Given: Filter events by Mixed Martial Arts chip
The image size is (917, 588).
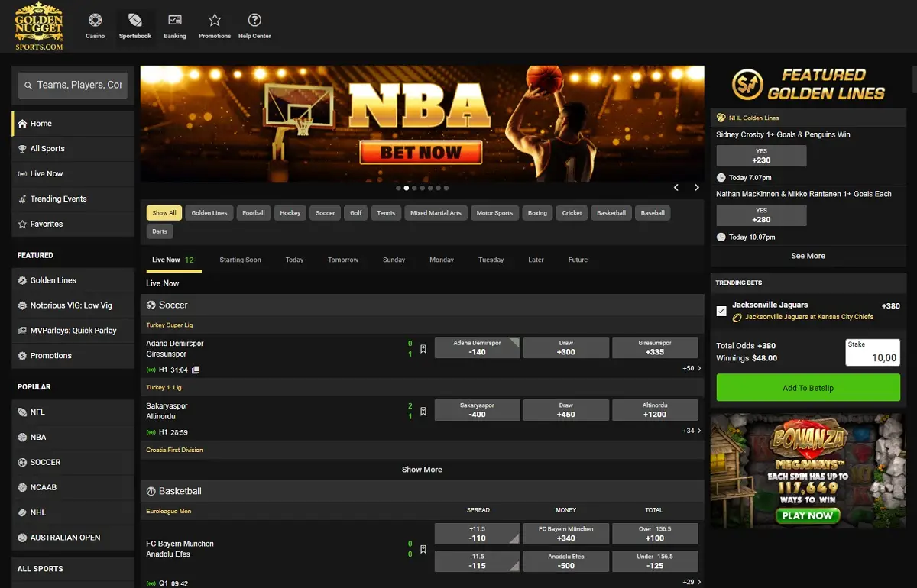Looking at the screenshot, I should (436, 213).
